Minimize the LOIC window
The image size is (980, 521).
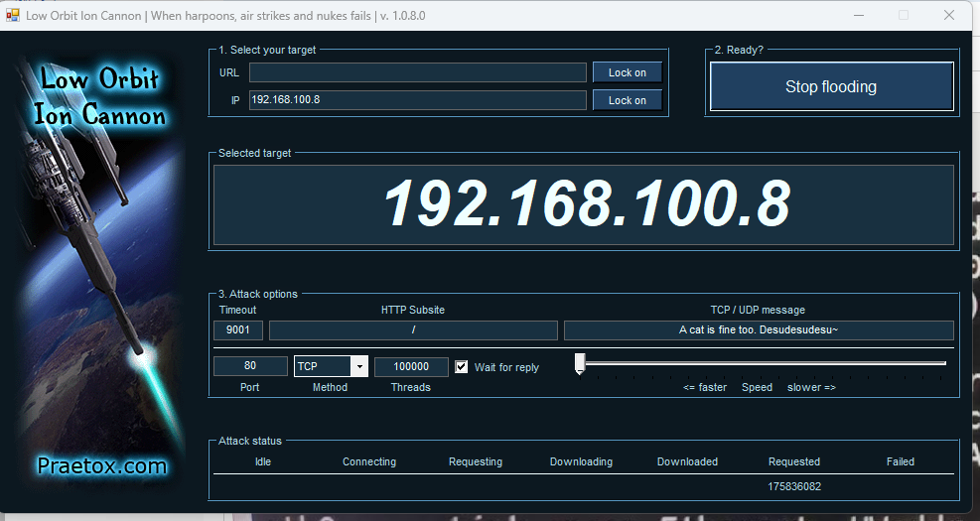point(859,15)
